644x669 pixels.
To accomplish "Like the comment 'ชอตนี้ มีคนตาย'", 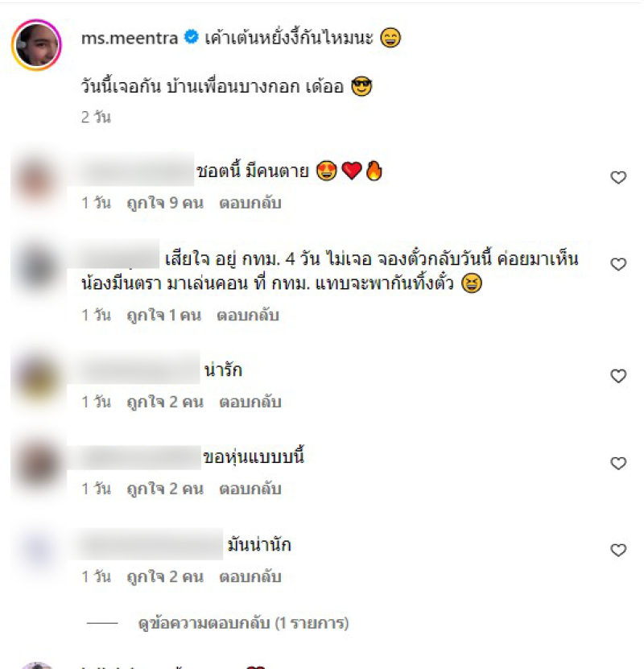I will pyautogui.click(x=618, y=177).
